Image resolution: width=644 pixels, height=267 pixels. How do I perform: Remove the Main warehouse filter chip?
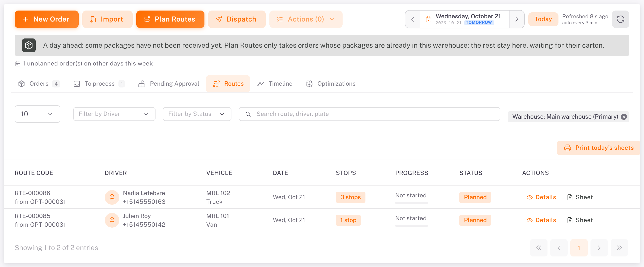pos(624,117)
